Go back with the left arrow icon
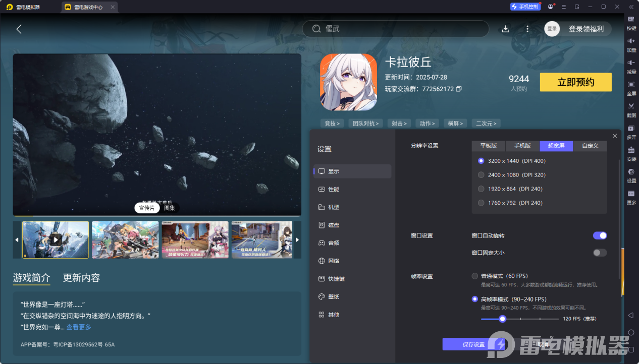This screenshot has height=364, width=639. pos(19,29)
